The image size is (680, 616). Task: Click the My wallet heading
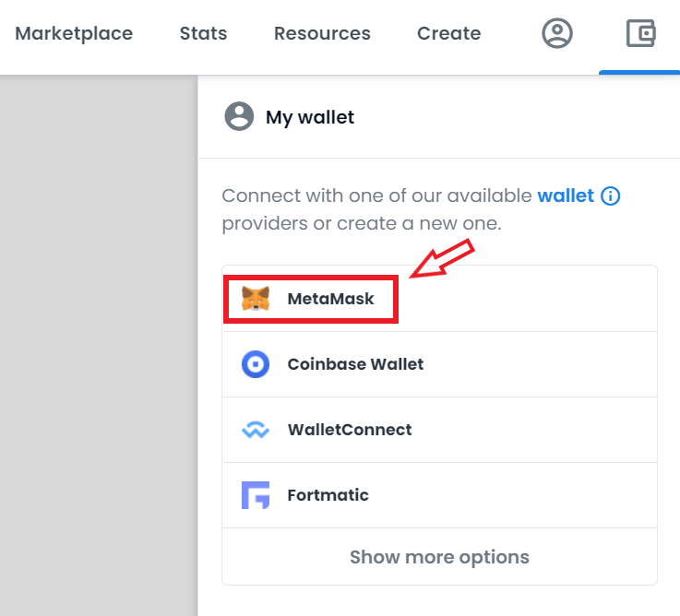click(310, 117)
